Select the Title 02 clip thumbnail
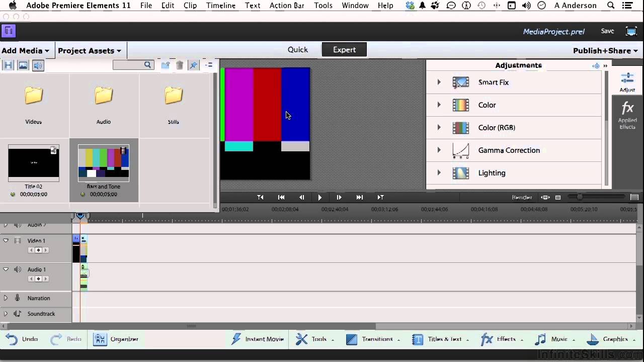This screenshot has height=362, width=644. point(34,163)
